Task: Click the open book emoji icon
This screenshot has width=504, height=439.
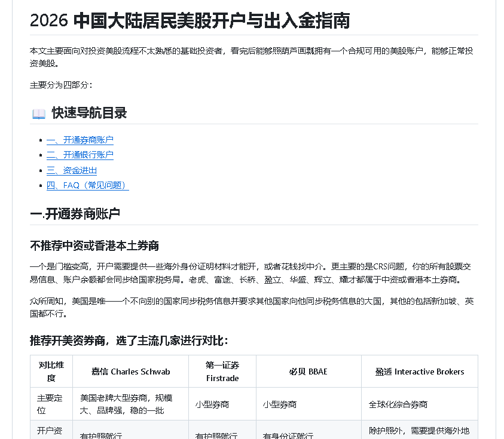Action: click(x=39, y=113)
